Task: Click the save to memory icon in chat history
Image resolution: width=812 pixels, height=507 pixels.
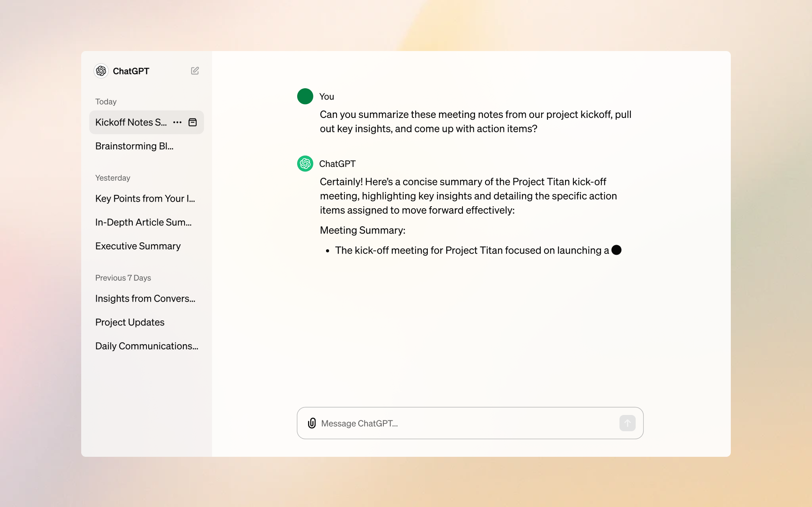Action: (192, 122)
